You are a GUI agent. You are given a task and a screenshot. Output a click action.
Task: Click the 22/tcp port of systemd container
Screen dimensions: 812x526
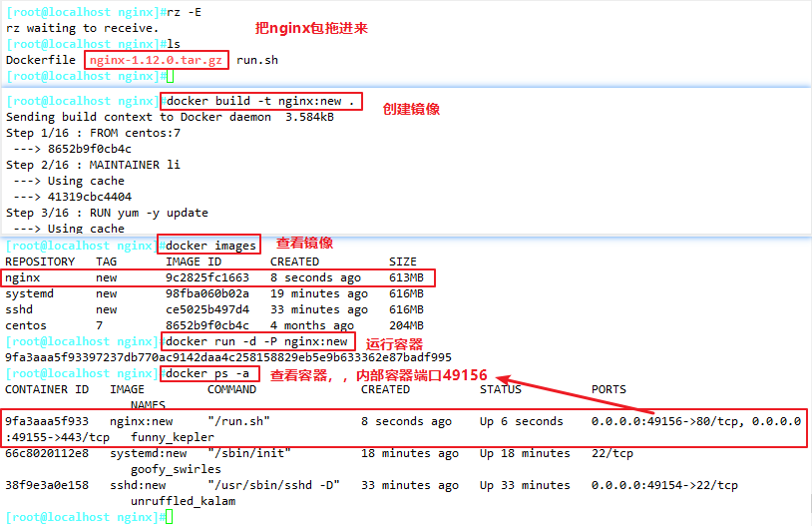point(612,453)
